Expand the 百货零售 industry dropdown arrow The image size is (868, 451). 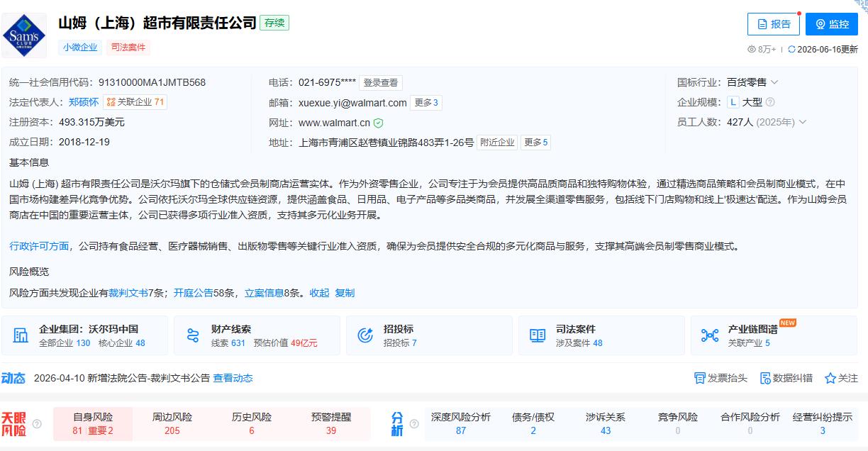774,82
